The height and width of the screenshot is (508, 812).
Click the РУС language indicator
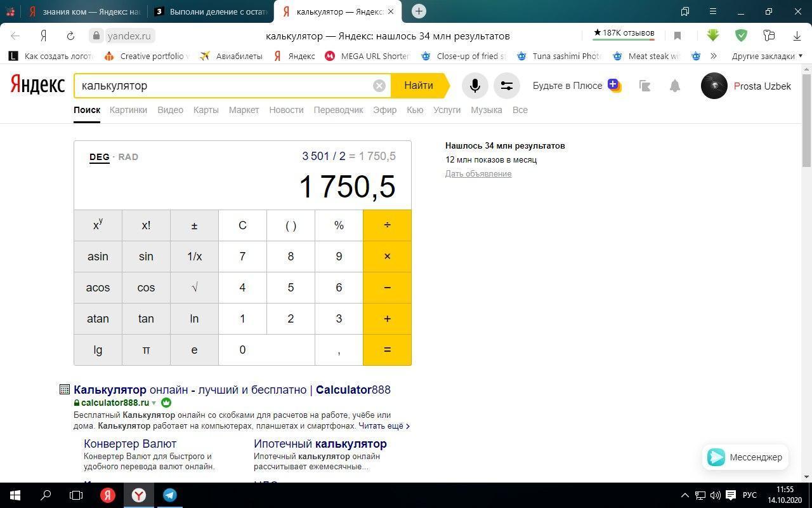(x=750, y=495)
